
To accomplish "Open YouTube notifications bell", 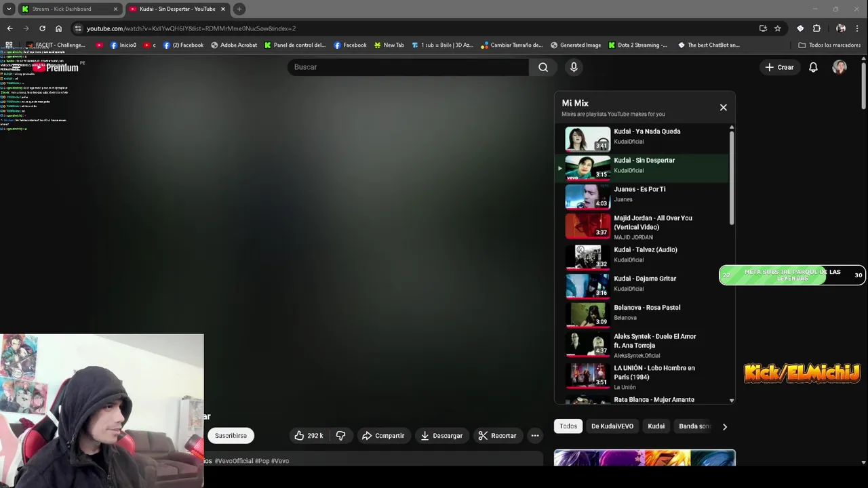I will click(x=813, y=67).
